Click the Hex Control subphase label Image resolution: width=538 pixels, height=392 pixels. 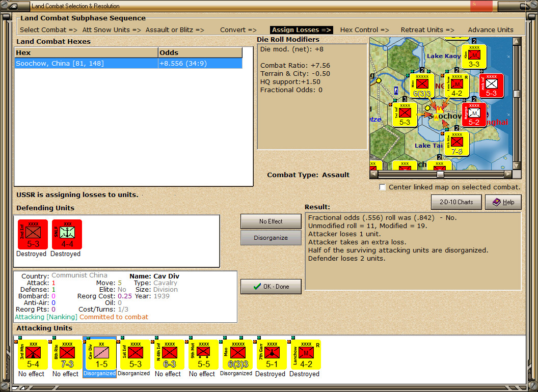point(364,30)
